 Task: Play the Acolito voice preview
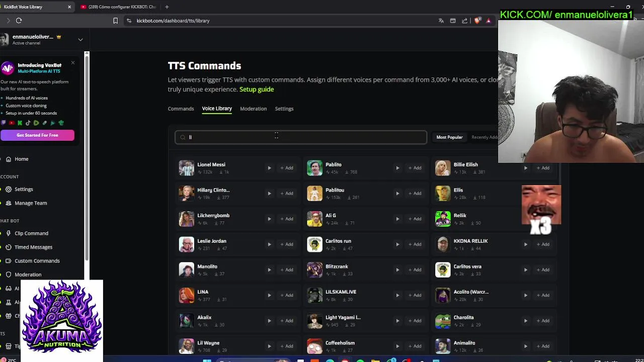pyautogui.click(x=526, y=295)
